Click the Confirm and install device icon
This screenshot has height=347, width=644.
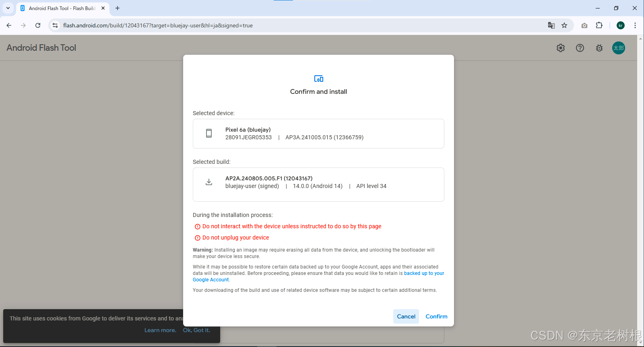319,78
